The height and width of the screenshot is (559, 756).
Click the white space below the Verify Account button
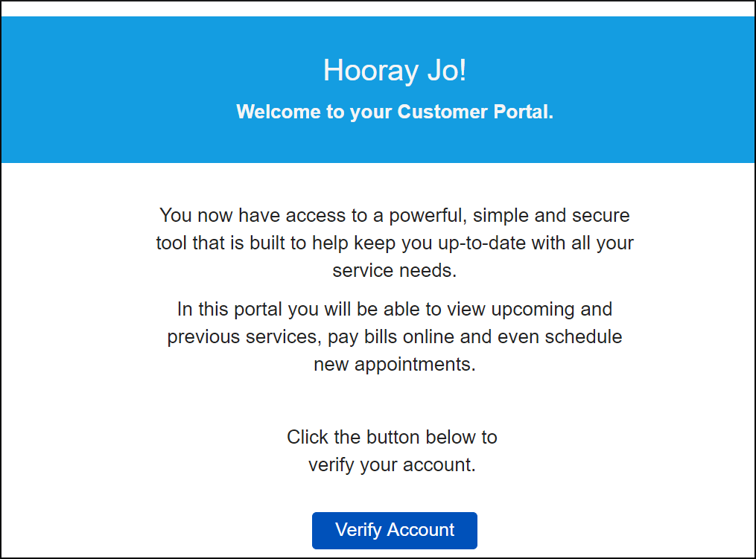(x=394, y=555)
